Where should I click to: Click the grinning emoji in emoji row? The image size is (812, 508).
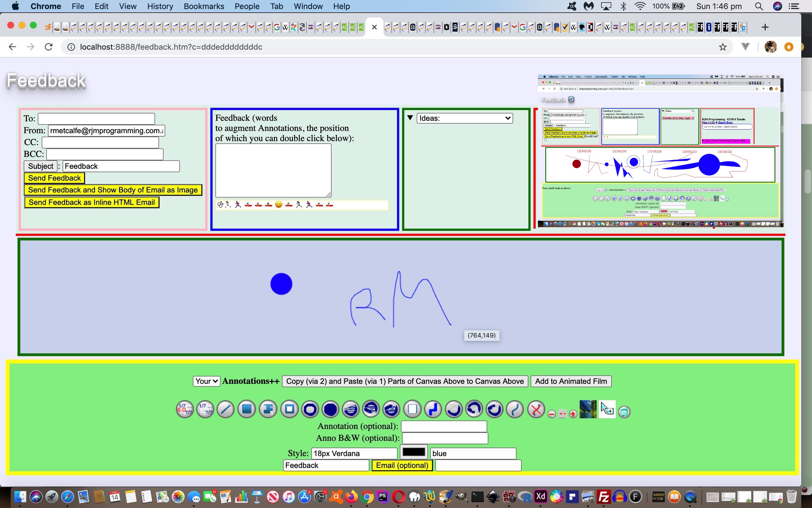tap(279, 204)
